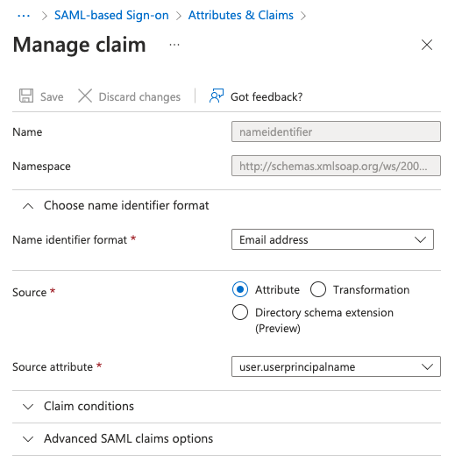The image size is (455, 476).
Task: Click Advanced SAML claims options heading
Action: pyautogui.click(x=128, y=438)
